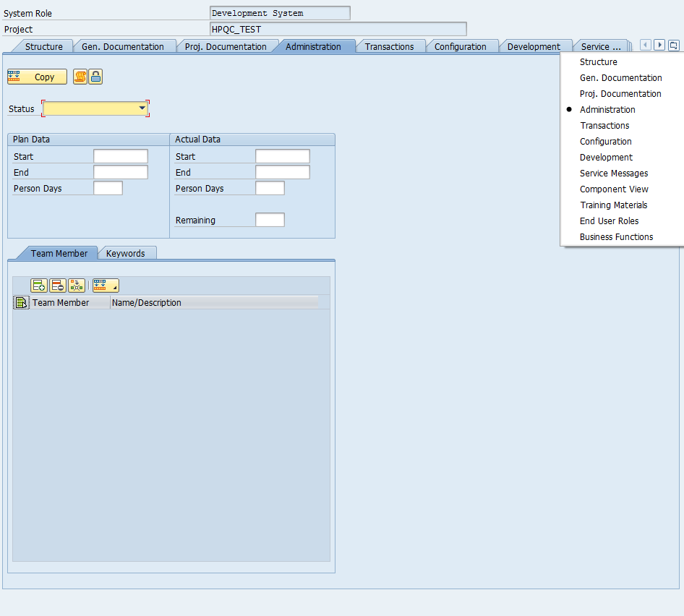Click the scroll tabs left arrow
This screenshot has width=684, height=616.
[646, 45]
